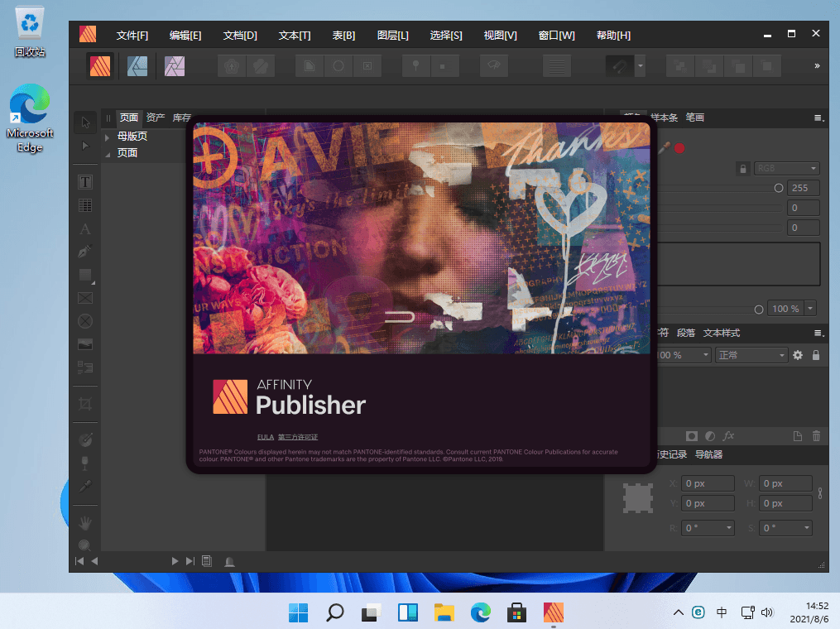Screen dimensions: 840x629
Task: Open the 图层[L] menu
Action: pyautogui.click(x=392, y=36)
